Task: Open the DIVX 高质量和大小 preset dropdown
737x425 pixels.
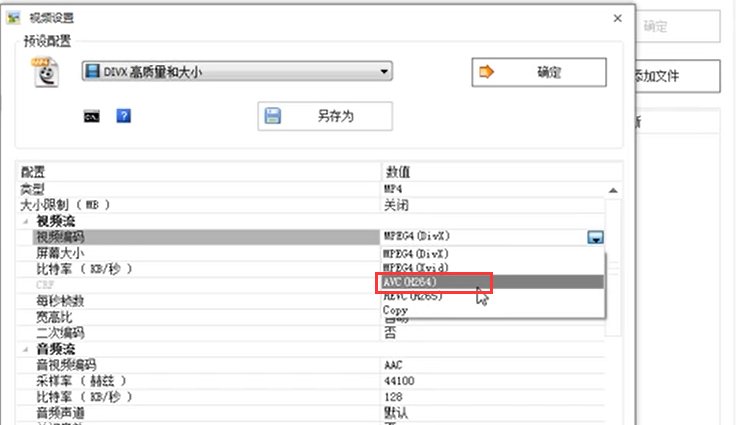Action: tap(236, 72)
